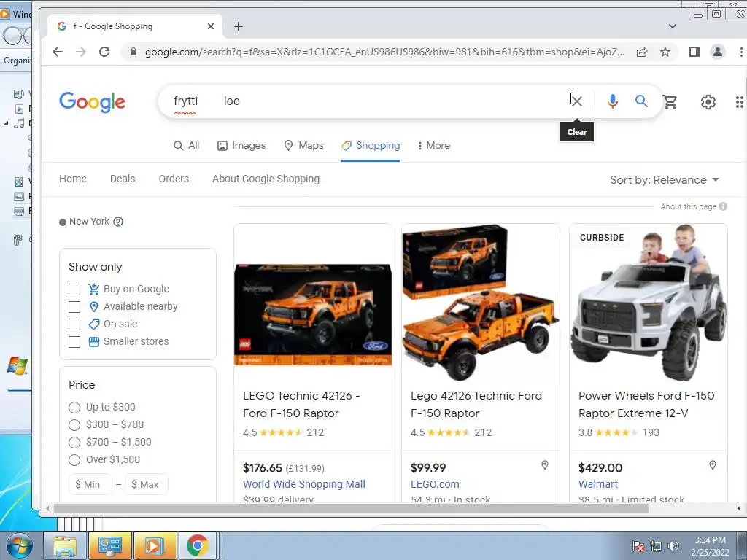The height and width of the screenshot is (560, 747).
Task: Toggle On sale checkbox
Action: (x=74, y=324)
